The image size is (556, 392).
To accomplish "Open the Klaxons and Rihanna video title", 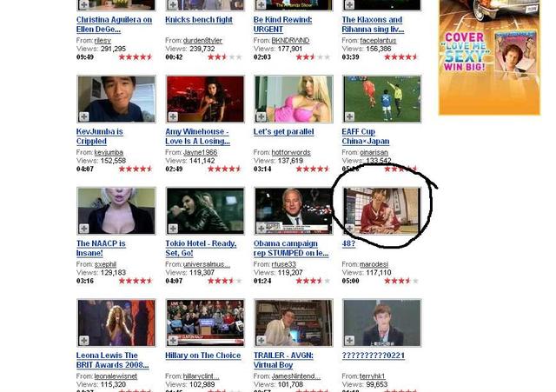I will (x=372, y=24).
